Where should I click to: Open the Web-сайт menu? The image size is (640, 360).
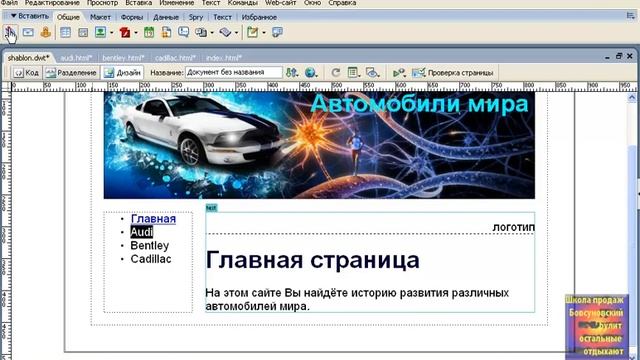pyautogui.click(x=280, y=3)
